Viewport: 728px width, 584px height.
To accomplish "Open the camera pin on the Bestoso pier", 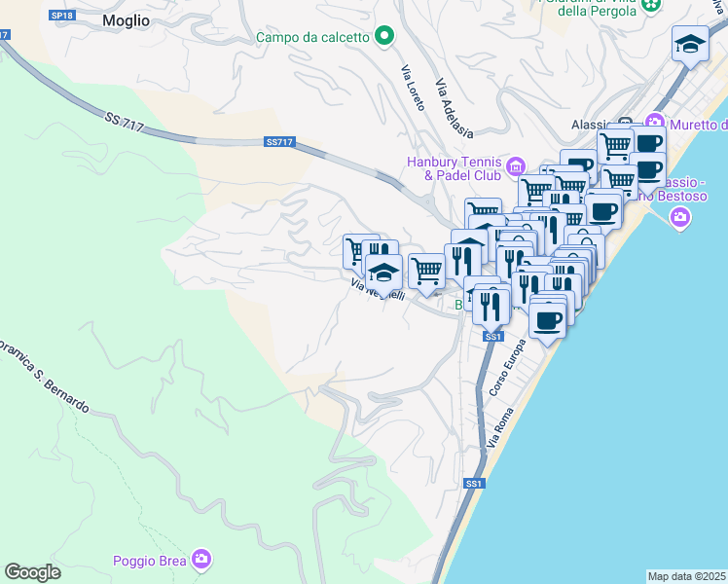I will 680,218.
